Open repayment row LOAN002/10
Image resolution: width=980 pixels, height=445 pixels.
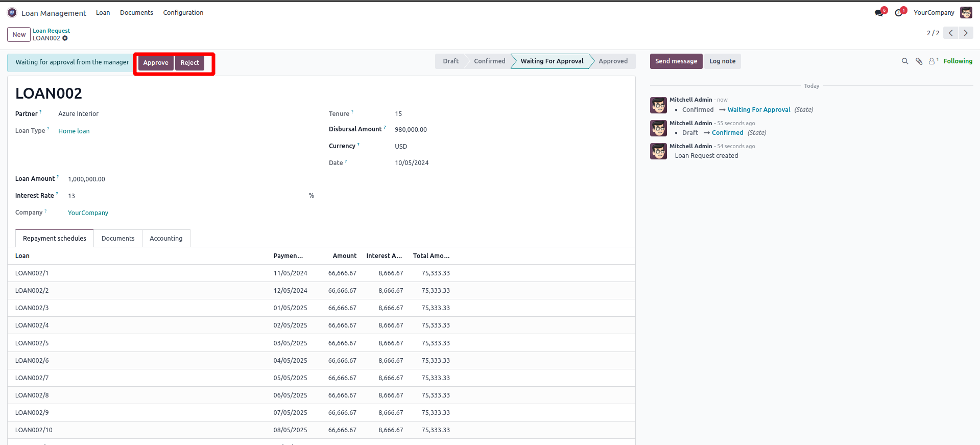click(321, 430)
